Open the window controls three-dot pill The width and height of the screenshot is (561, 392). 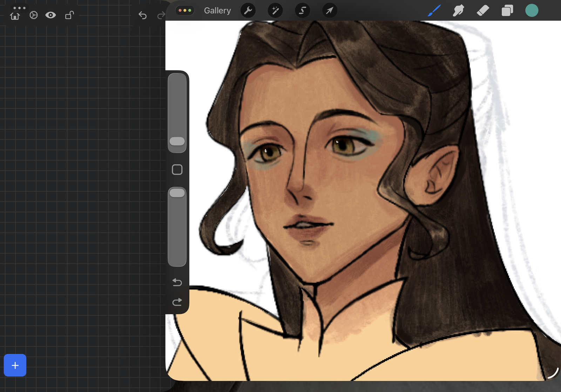(x=185, y=11)
